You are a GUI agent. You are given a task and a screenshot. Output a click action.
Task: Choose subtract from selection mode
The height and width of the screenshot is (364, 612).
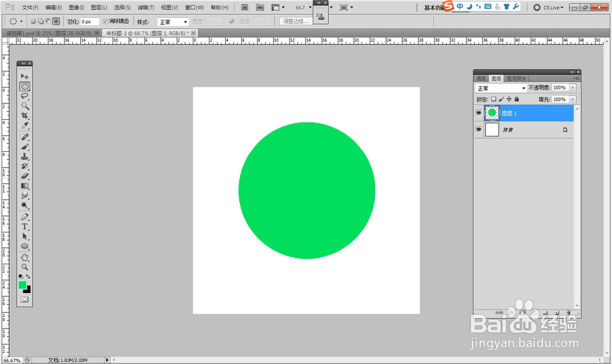click(48, 21)
